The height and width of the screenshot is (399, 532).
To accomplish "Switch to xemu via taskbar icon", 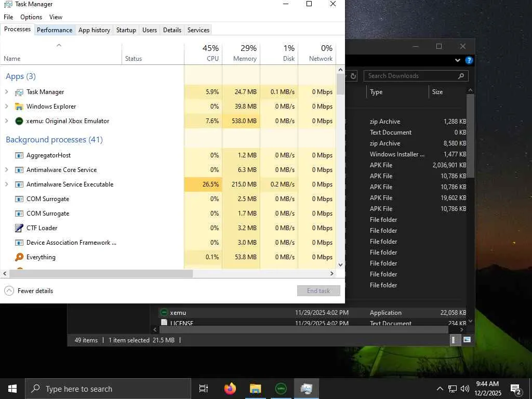I will [x=281, y=389].
